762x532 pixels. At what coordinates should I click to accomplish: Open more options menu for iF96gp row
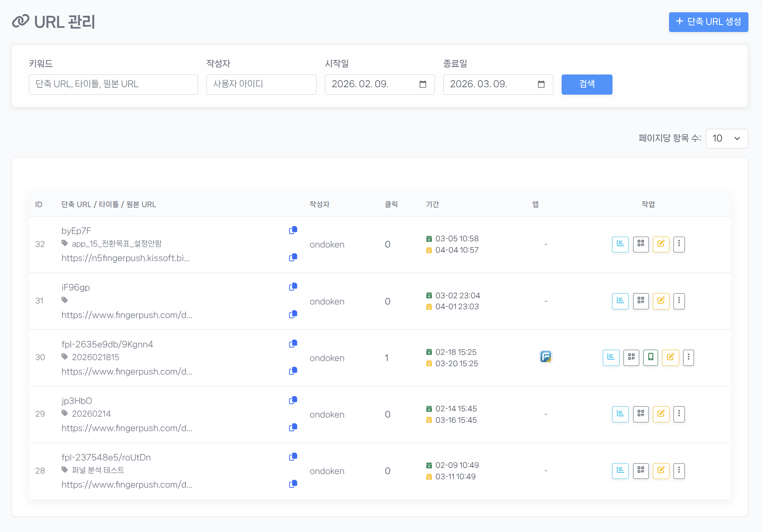point(679,301)
